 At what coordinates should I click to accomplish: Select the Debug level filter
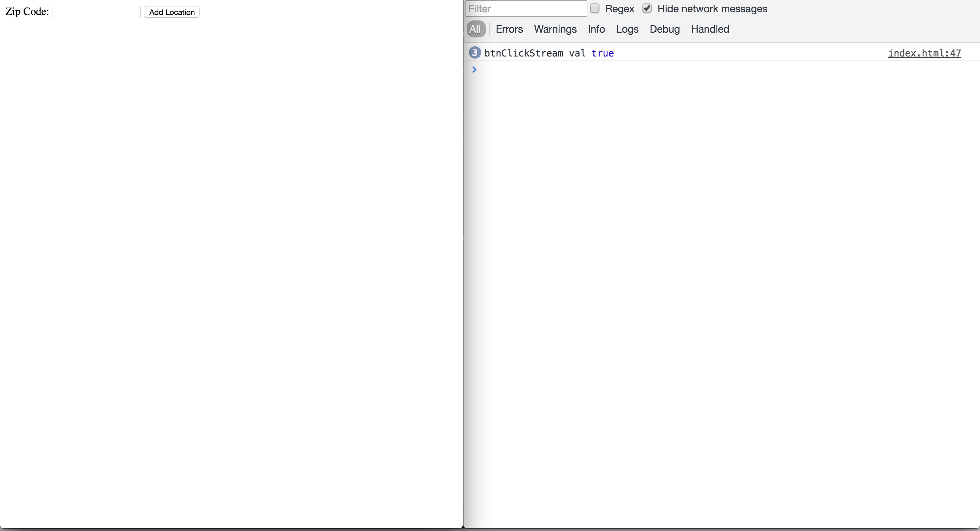click(x=664, y=29)
